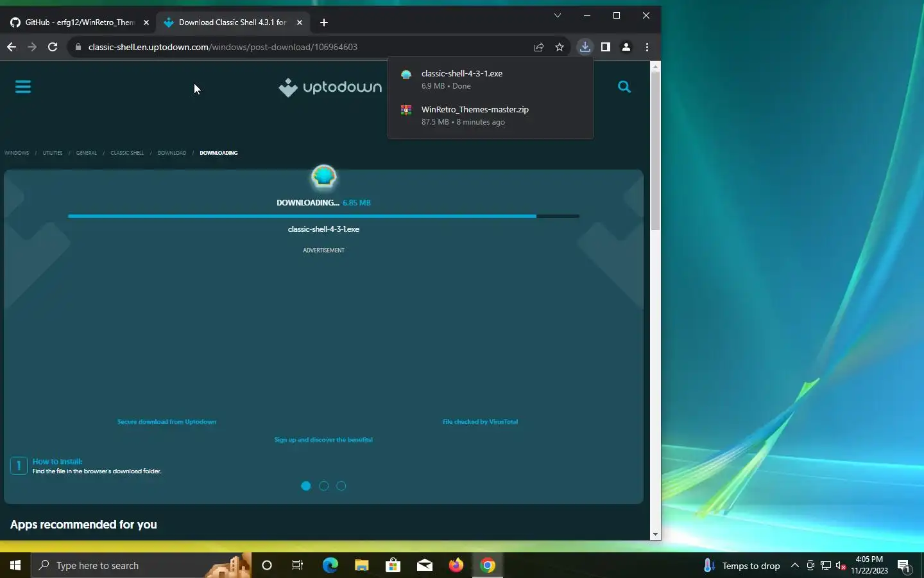
Task: Reload the current page
Action: [53, 47]
